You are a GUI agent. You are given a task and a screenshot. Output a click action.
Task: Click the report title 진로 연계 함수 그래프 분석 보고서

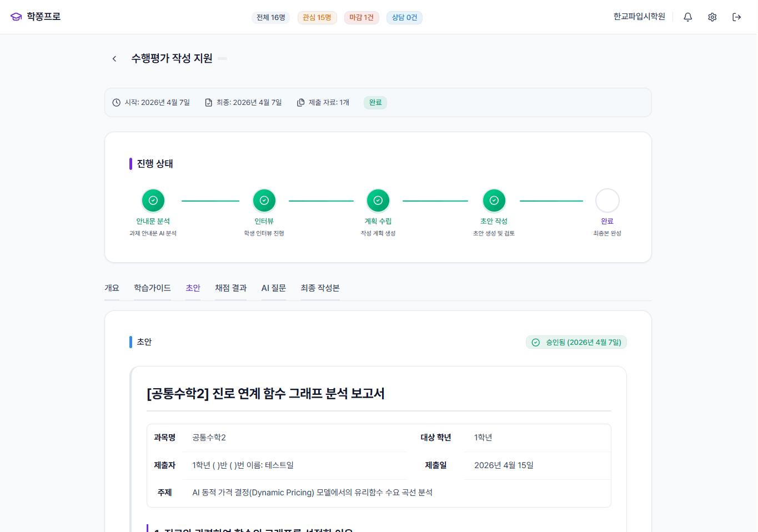tap(266, 394)
